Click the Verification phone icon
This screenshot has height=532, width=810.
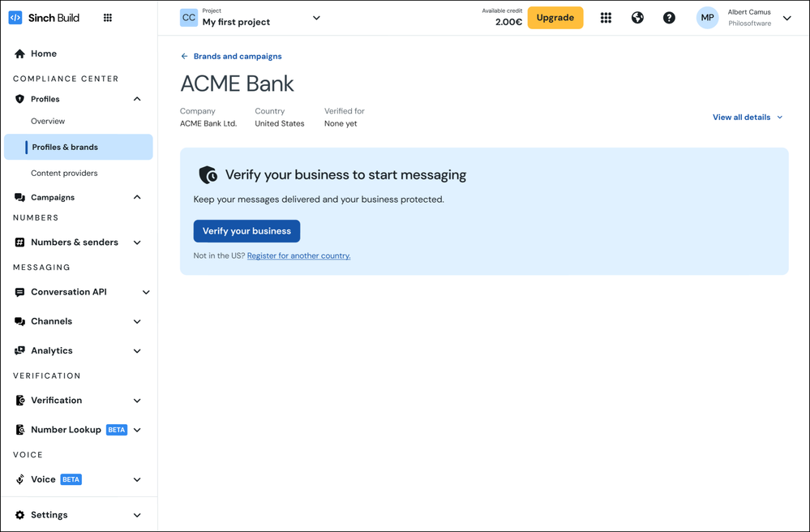pyautogui.click(x=19, y=401)
